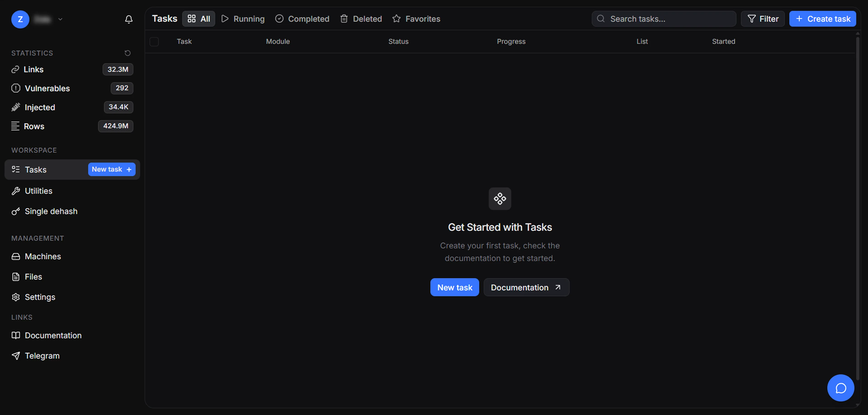Screen dimensions: 868x415
Task: Click the Z profile avatar
Action: (20, 19)
